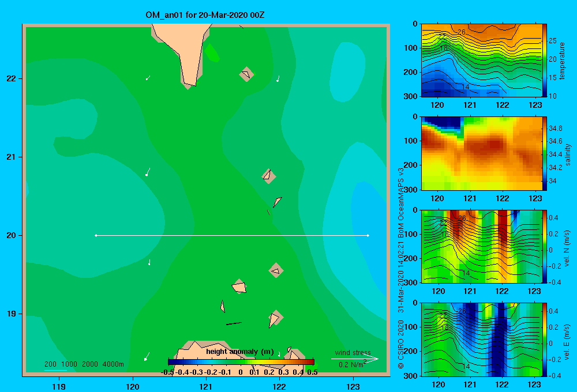The image size is (577, 392).
Task: Select the west endpoint of the white transect line
Action: click(96, 235)
